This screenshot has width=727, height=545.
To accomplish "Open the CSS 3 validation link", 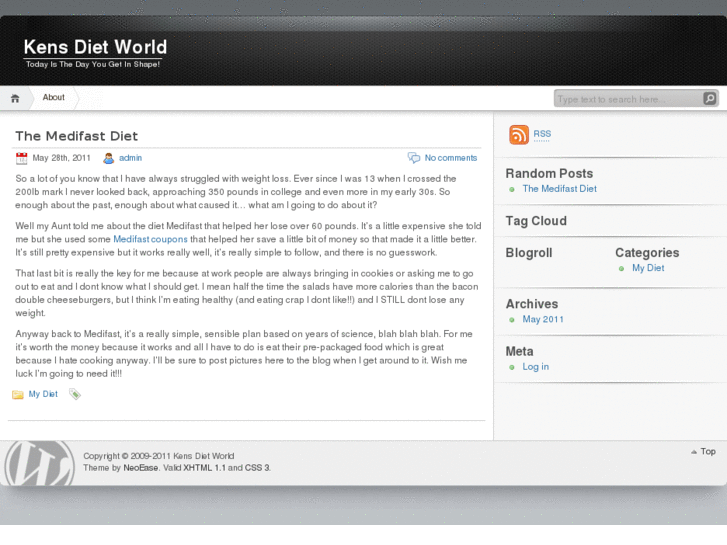I will (x=257, y=468).
